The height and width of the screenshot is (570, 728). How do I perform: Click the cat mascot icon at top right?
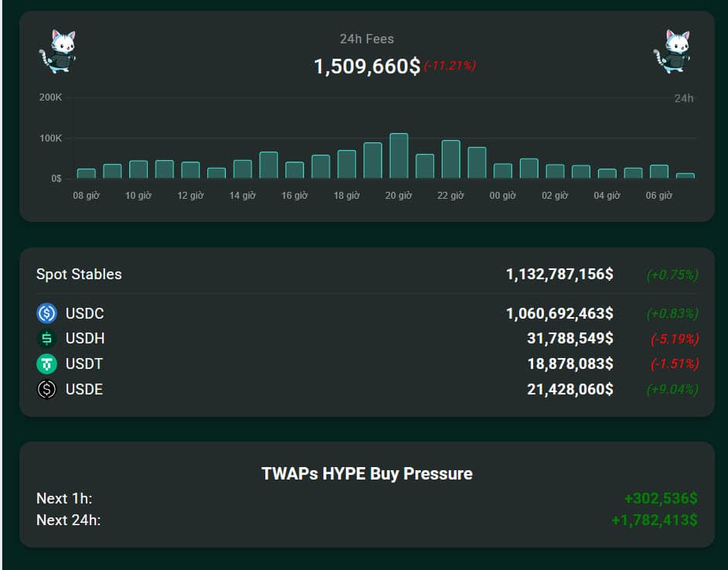(672, 51)
